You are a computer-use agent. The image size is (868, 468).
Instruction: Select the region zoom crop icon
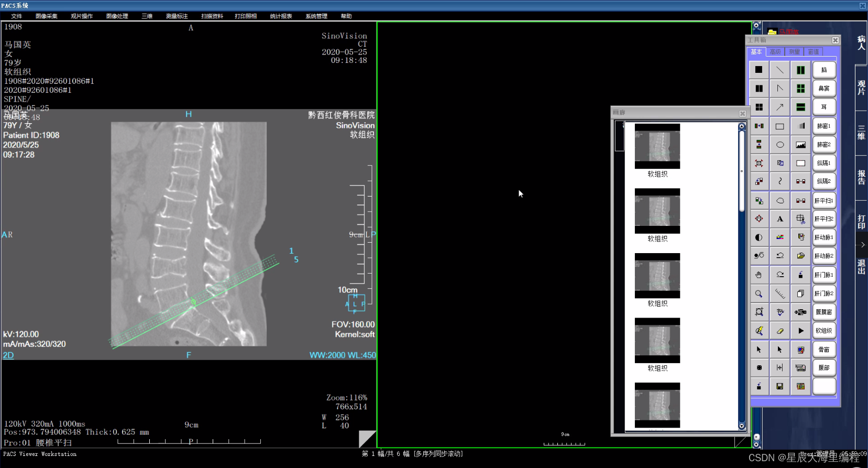pos(759,312)
